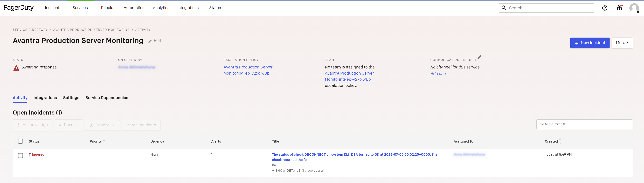Open the Status menu item
This screenshot has width=644, height=183.
[215, 8]
